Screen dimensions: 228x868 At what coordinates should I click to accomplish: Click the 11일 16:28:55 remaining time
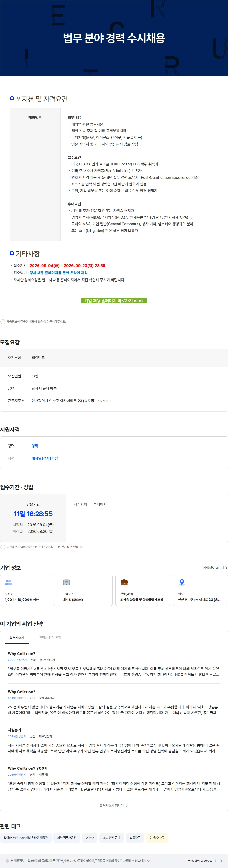(33, 514)
